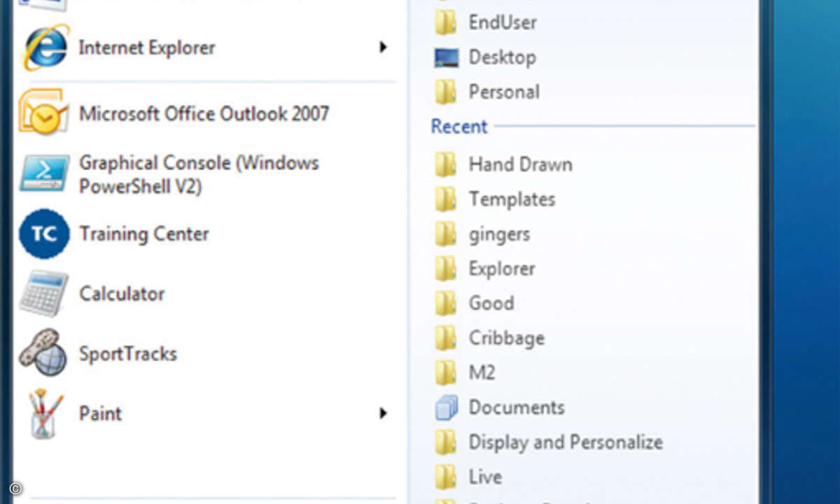
Task: Click the 'M2' recent item text
Action: [482, 372]
